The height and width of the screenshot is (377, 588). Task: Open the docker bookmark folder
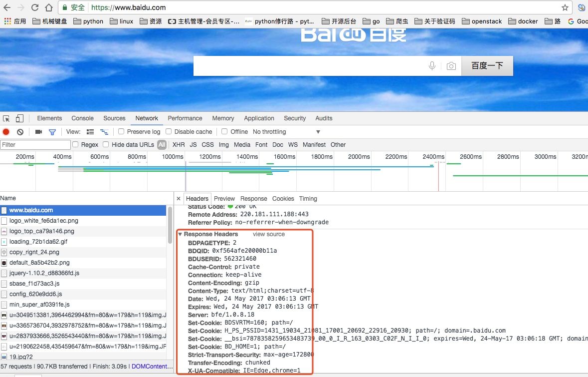click(523, 21)
